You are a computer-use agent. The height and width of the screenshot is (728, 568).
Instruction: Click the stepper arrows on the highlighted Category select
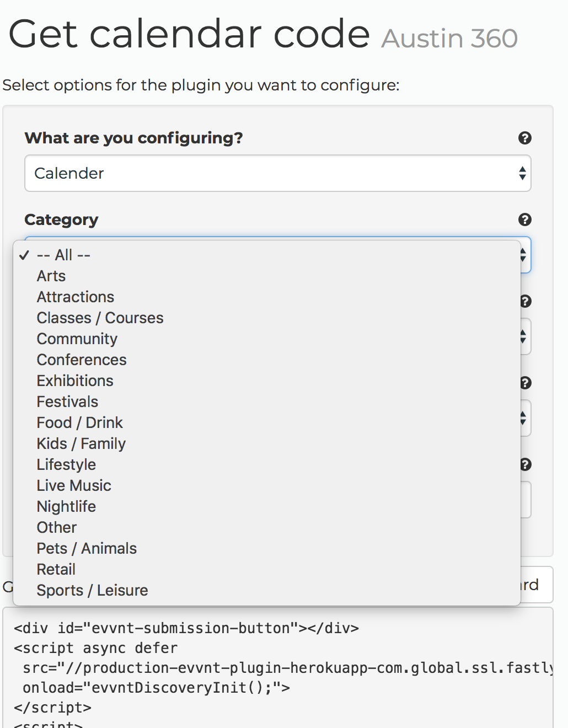point(522,255)
